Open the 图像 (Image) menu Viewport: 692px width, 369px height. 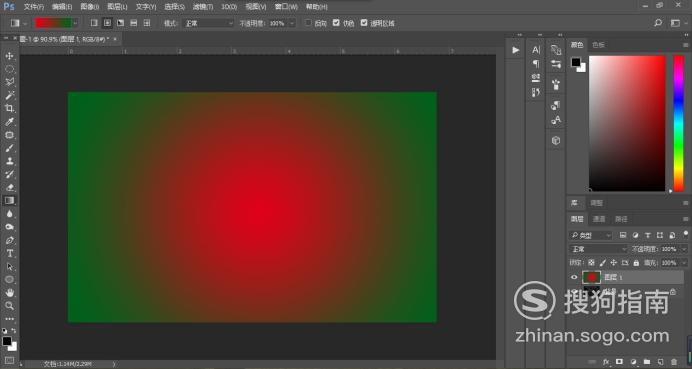(x=90, y=7)
